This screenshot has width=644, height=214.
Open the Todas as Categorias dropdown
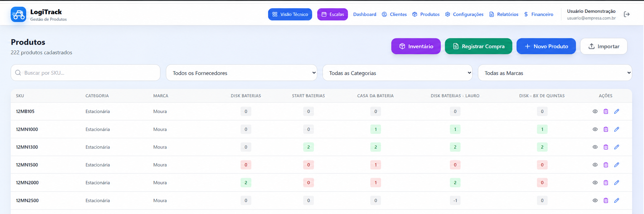pos(397,73)
